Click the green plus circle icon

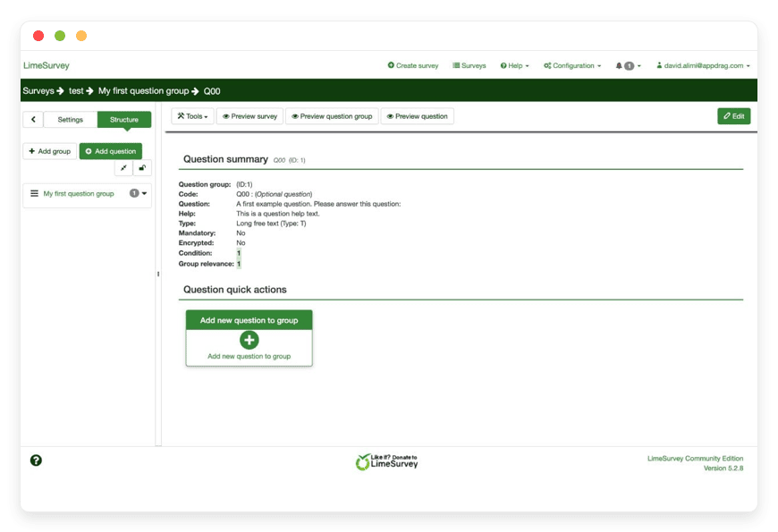tap(249, 340)
